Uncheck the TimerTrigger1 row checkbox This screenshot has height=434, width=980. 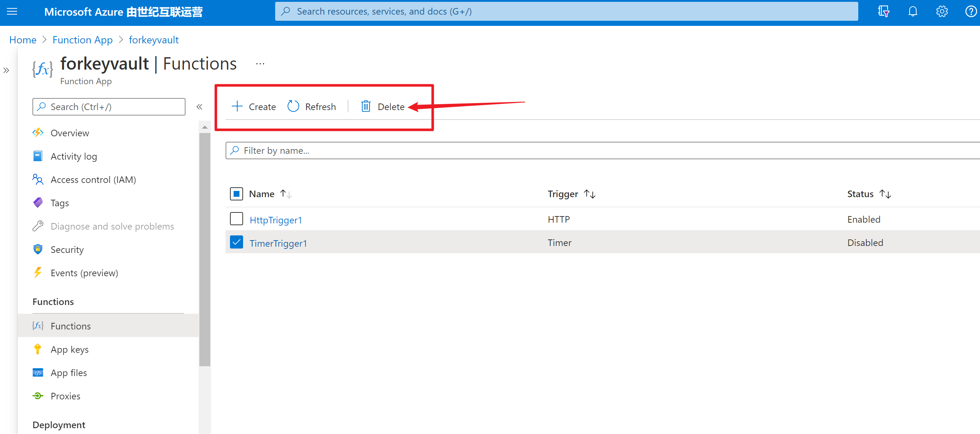pyautogui.click(x=236, y=242)
